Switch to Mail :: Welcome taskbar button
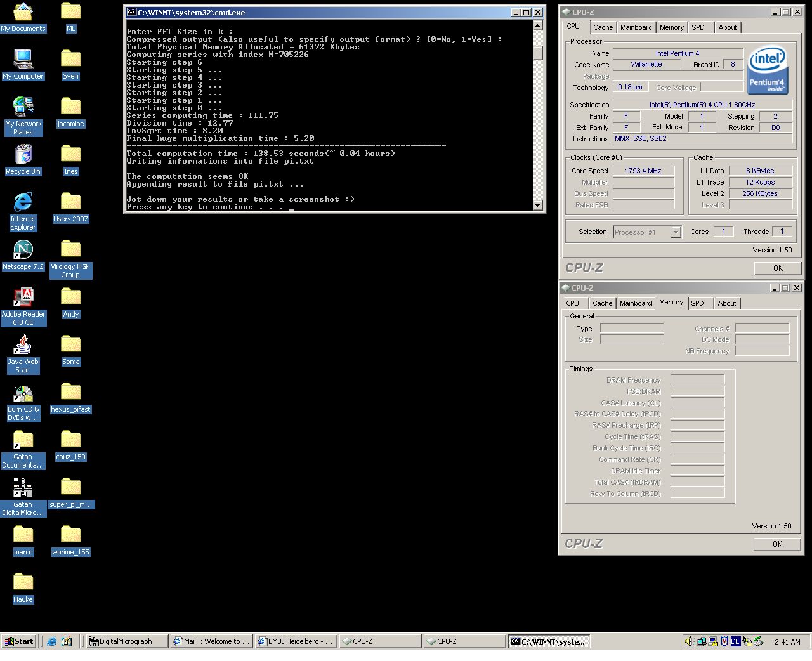 211,641
